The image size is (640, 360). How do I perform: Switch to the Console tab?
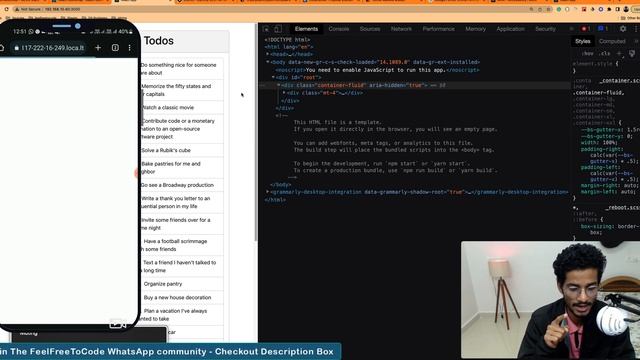coord(339,29)
